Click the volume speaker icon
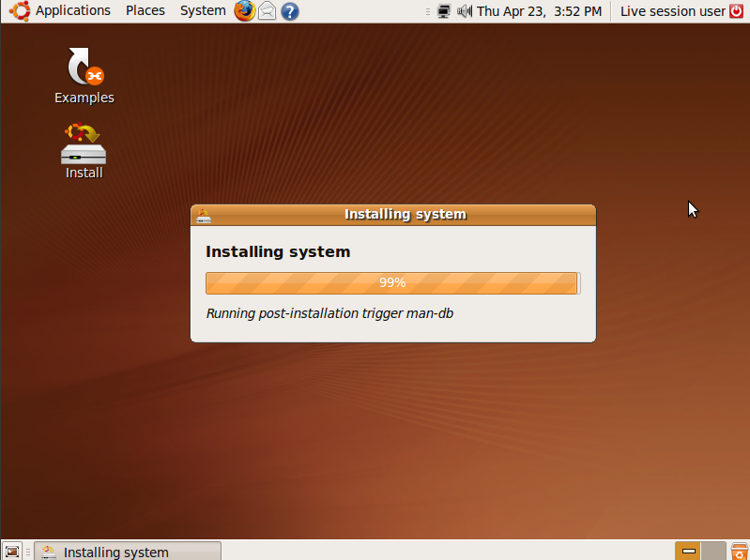The image size is (750, 560). pos(464,11)
